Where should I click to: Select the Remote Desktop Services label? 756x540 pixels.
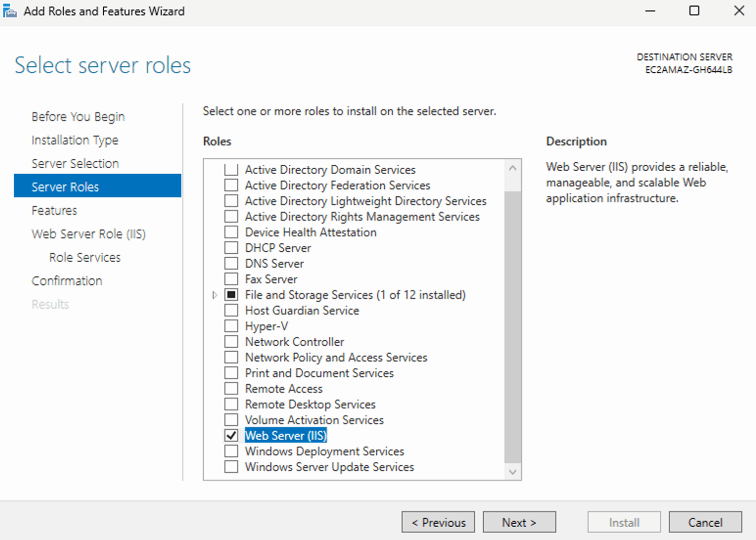tap(310, 404)
